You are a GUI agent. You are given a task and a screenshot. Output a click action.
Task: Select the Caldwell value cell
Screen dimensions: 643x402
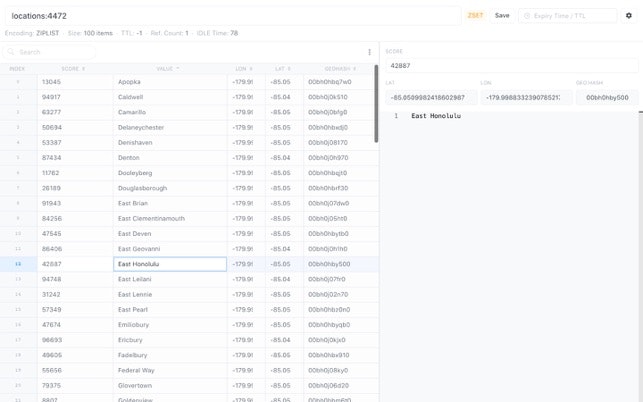point(170,97)
